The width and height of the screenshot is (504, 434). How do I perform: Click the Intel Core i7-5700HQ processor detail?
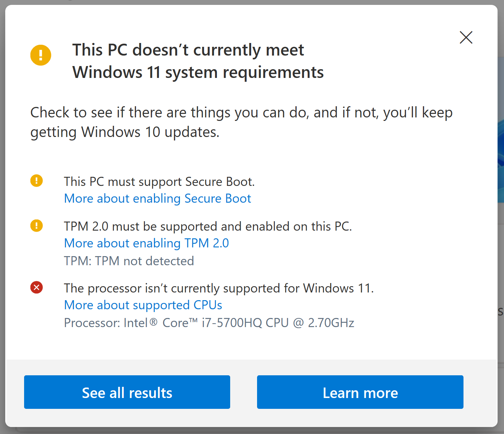(209, 323)
